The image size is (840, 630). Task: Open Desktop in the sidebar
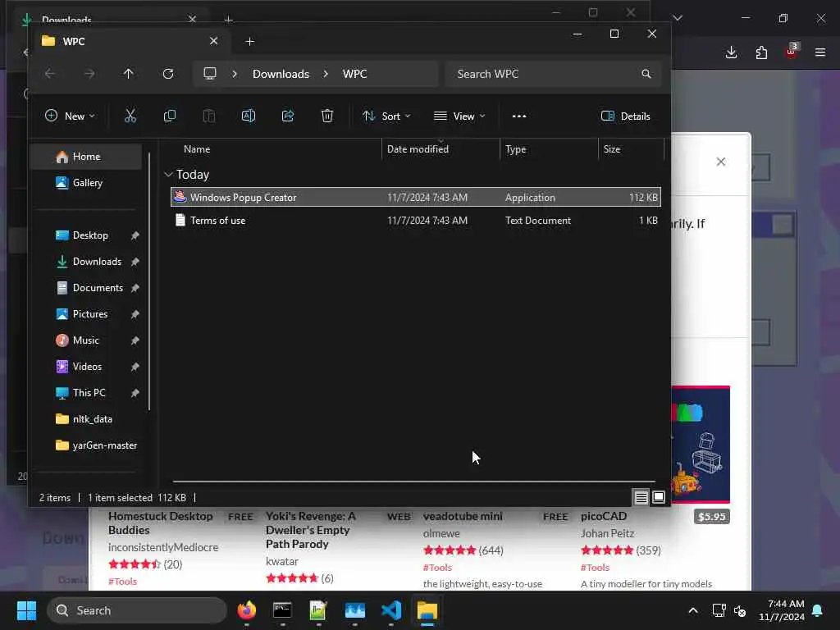tap(85, 235)
